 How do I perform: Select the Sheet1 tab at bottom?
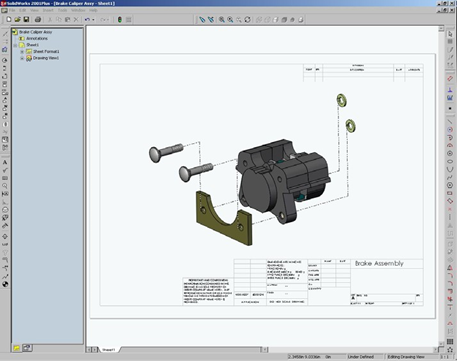click(x=109, y=350)
